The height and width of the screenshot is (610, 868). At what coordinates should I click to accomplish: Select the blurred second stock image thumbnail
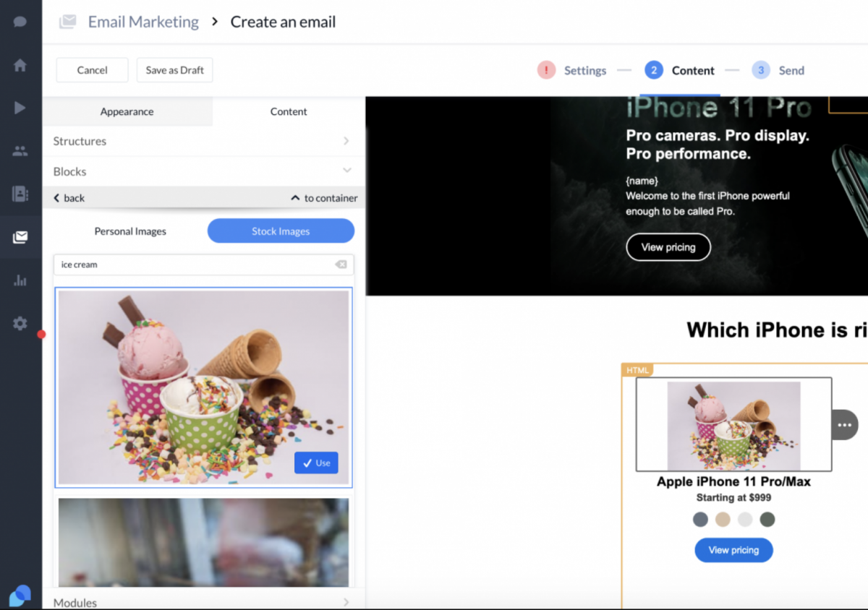[x=203, y=542]
